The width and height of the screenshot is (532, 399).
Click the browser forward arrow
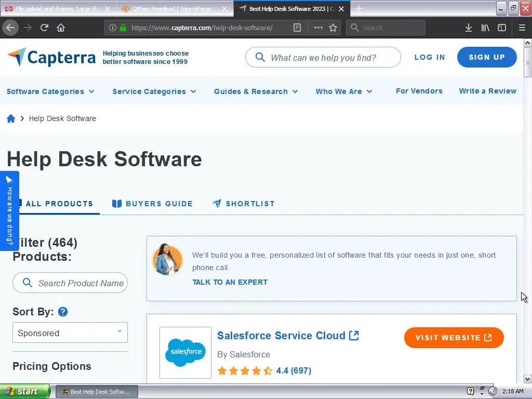click(x=28, y=28)
